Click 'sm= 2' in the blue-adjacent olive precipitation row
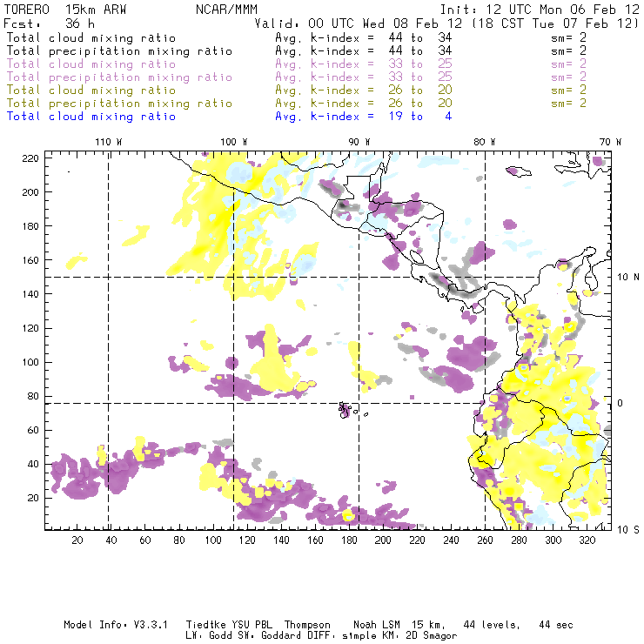This screenshot has width=644, height=644. 568,104
